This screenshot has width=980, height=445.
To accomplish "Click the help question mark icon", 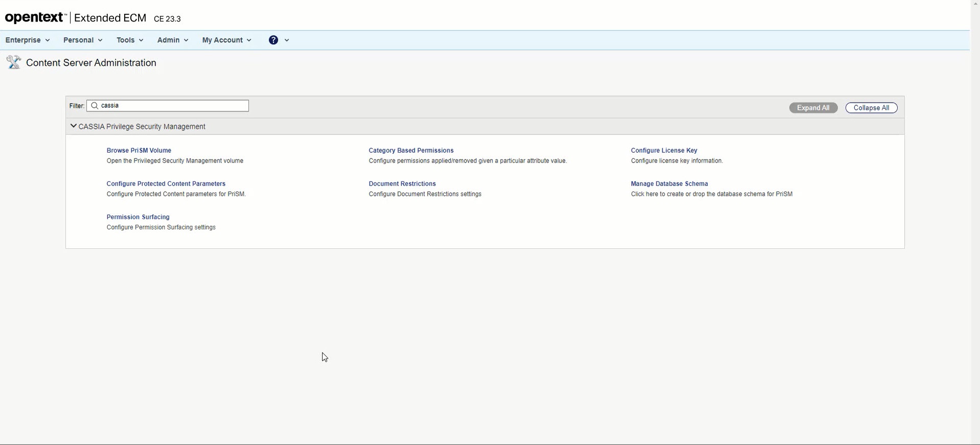I will coord(274,40).
